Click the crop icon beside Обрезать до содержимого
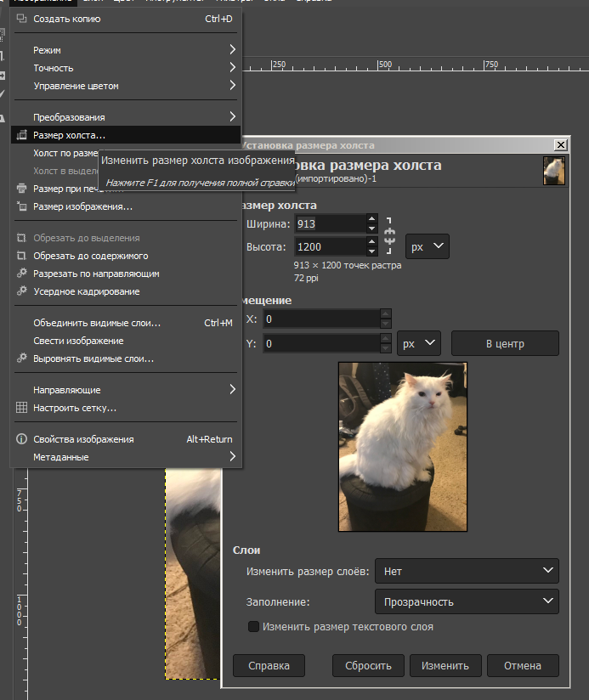This screenshot has height=700, width=589. (x=21, y=256)
